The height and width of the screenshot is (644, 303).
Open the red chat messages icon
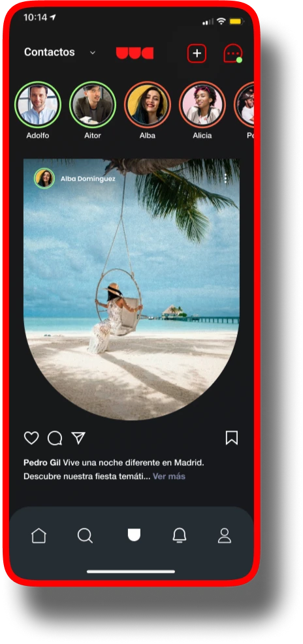232,54
